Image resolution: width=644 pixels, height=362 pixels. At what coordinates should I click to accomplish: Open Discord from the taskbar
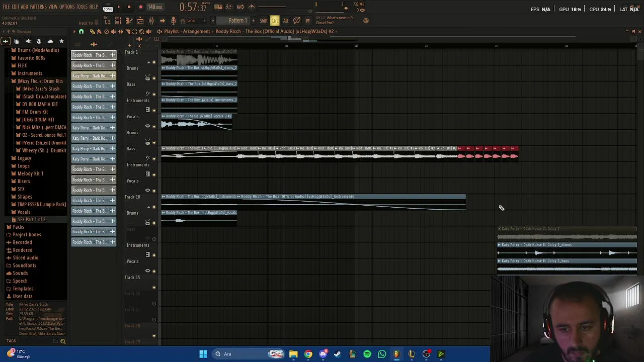coord(323,354)
